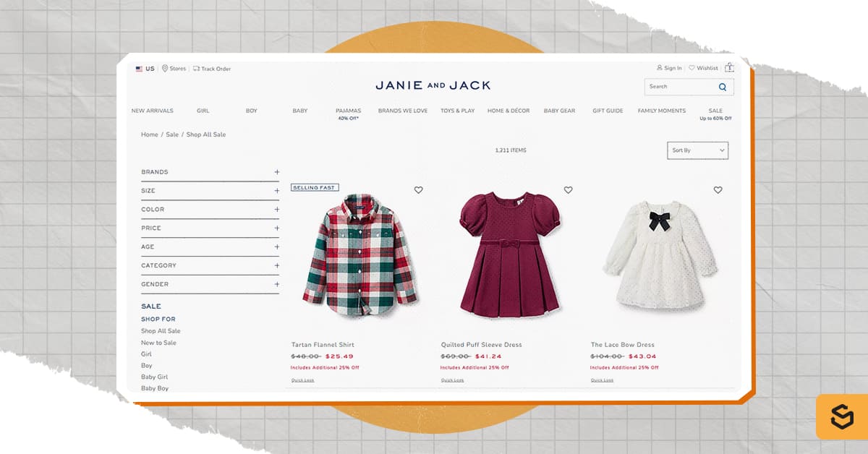
Task: Open the Family Moments menu
Action: (662, 111)
